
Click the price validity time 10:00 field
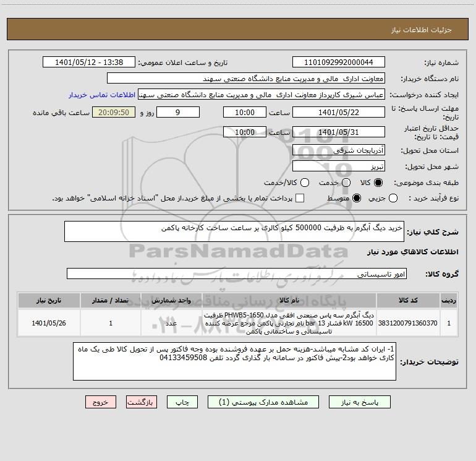coord(245,132)
